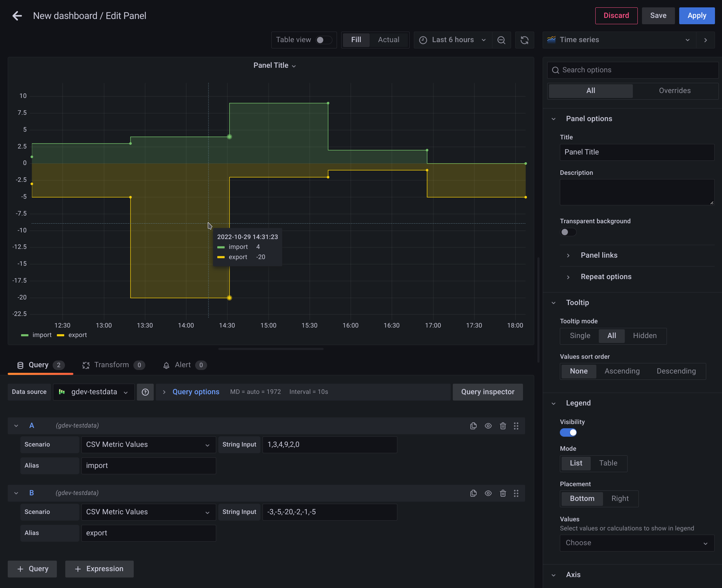Click the back arrow to return to dashboard

click(16, 15)
